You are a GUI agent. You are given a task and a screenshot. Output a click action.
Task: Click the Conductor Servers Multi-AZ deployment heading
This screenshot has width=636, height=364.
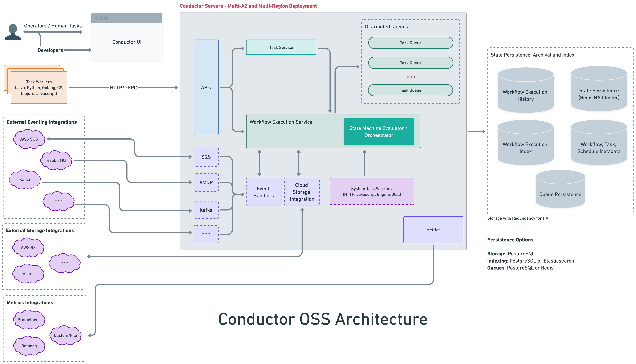click(248, 6)
